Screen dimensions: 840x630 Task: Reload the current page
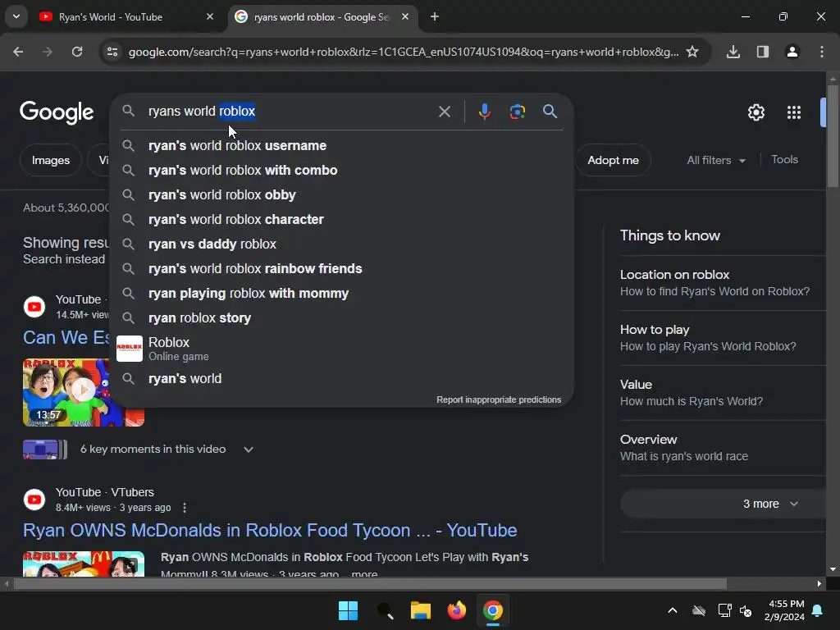click(77, 52)
